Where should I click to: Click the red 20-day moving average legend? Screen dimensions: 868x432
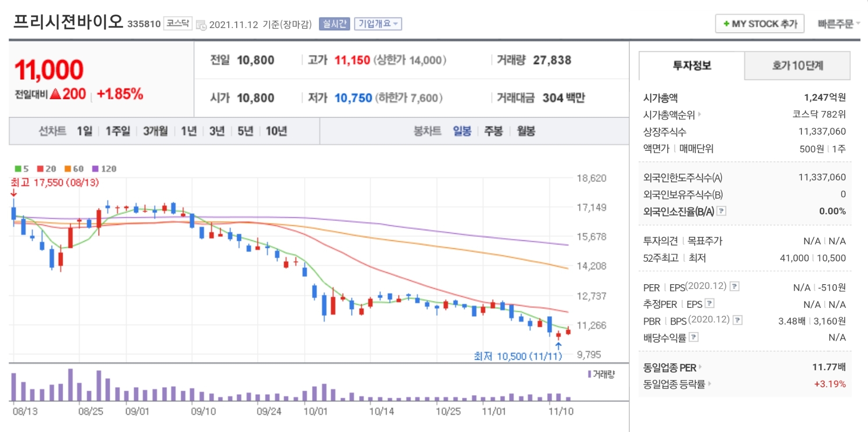click(x=46, y=169)
